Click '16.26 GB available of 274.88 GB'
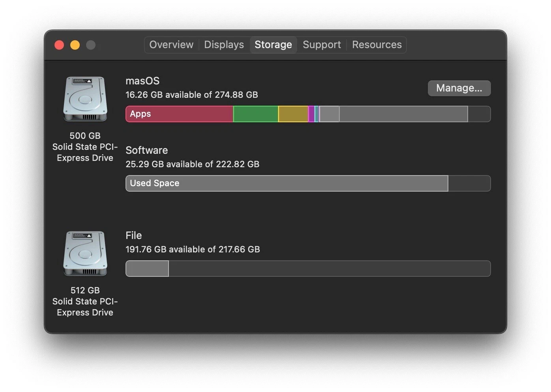Image resolution: width=551 pixels, height=392 pixels. click(192, 95)
